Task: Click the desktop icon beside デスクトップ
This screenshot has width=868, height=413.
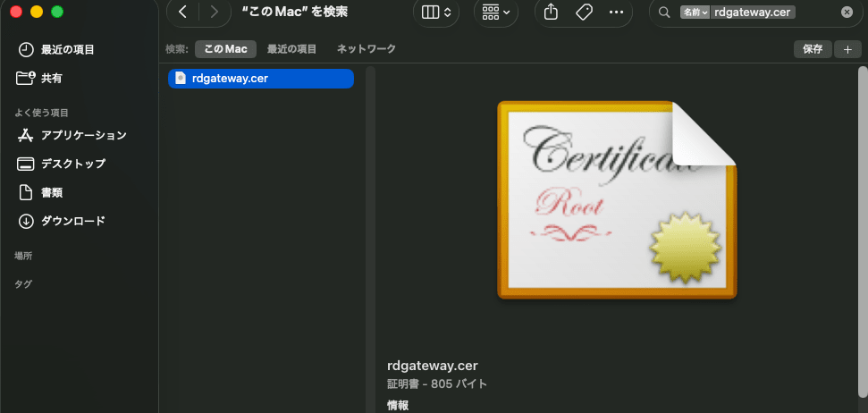Action: point(26,164)
